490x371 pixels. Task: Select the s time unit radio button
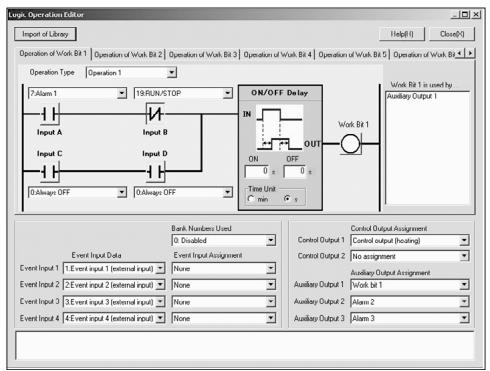[x=287, y=199]
